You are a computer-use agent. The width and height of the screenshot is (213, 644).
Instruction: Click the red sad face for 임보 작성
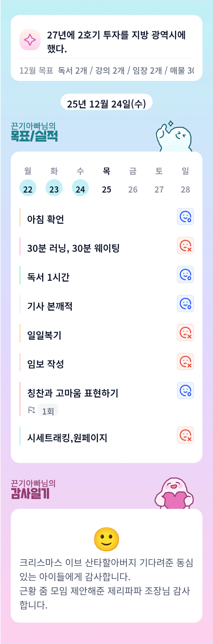click(185, 361)
